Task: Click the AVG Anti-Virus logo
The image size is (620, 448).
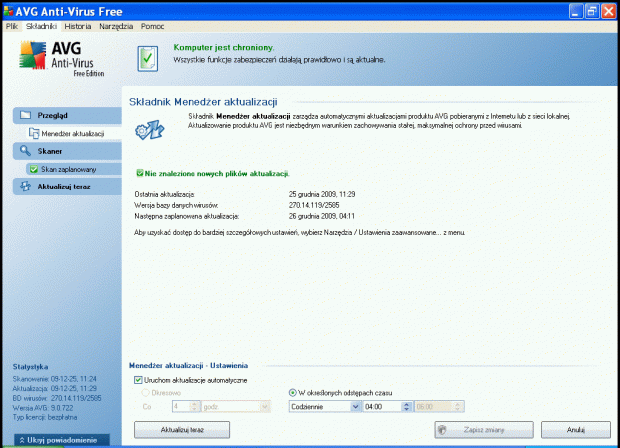Action: (62, 59)
